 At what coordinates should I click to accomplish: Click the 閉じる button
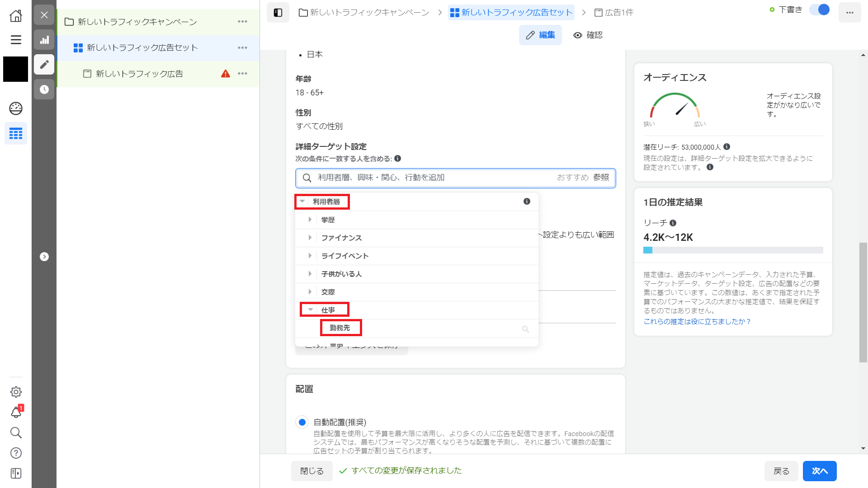312,471
